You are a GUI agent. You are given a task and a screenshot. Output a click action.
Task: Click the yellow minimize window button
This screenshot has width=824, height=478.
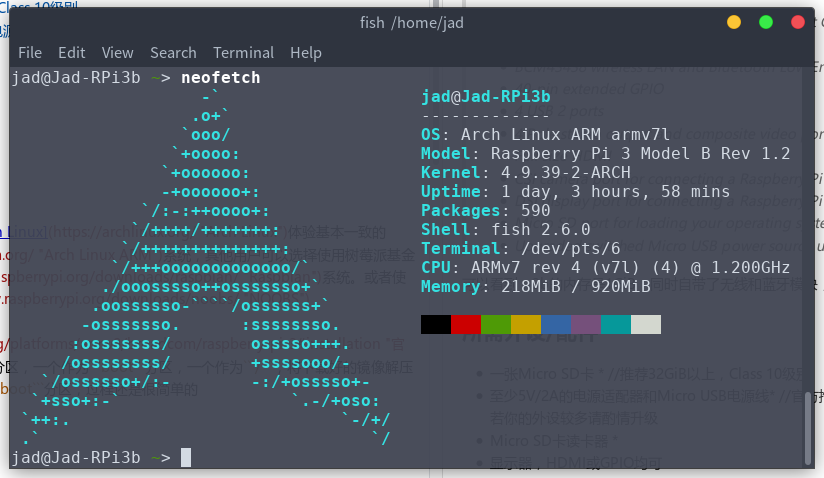pos(734,22)
